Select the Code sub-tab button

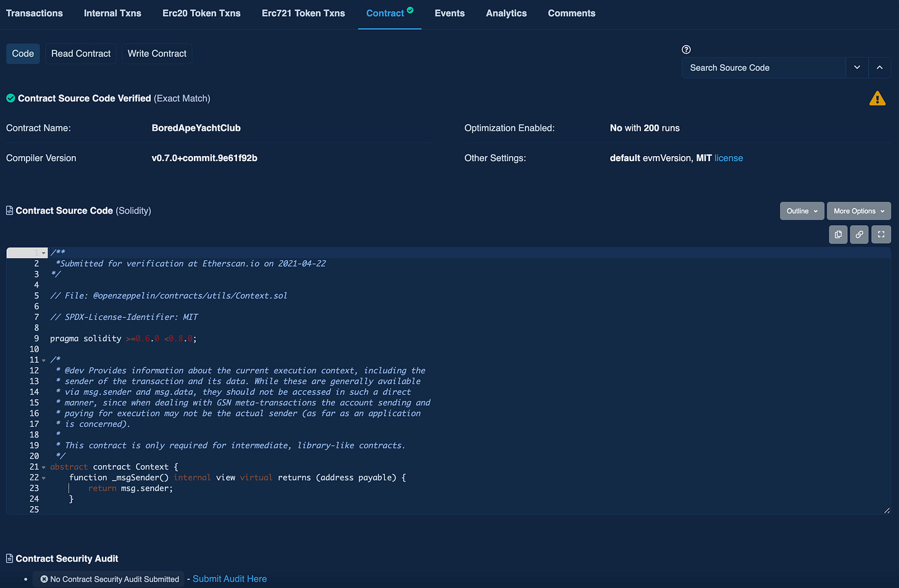pos(23,54)
